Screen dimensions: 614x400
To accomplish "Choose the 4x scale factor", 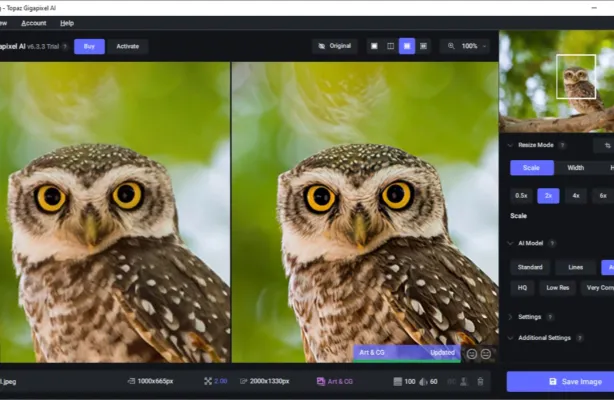I will [x=576, y=195].
